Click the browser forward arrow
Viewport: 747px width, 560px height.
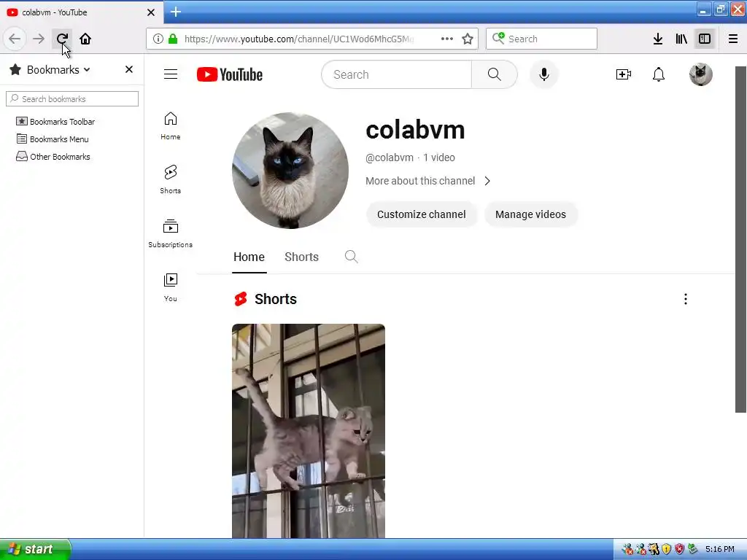pos(39,39)
